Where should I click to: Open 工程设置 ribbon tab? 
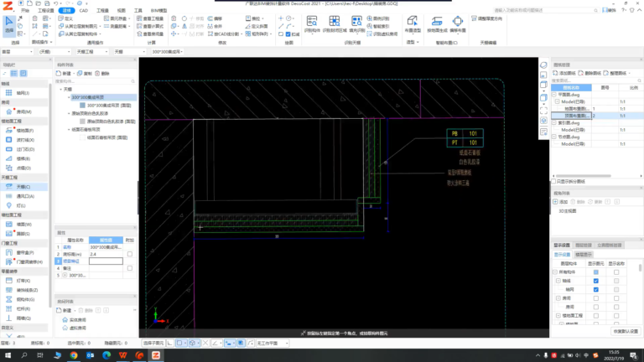pyautogui.click(x=45, y=10)
